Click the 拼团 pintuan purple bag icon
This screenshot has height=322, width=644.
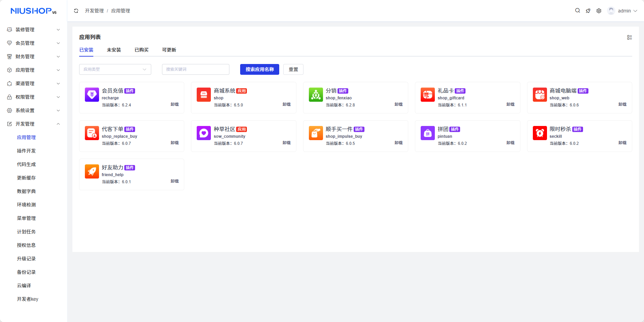(x=427, y=133)
